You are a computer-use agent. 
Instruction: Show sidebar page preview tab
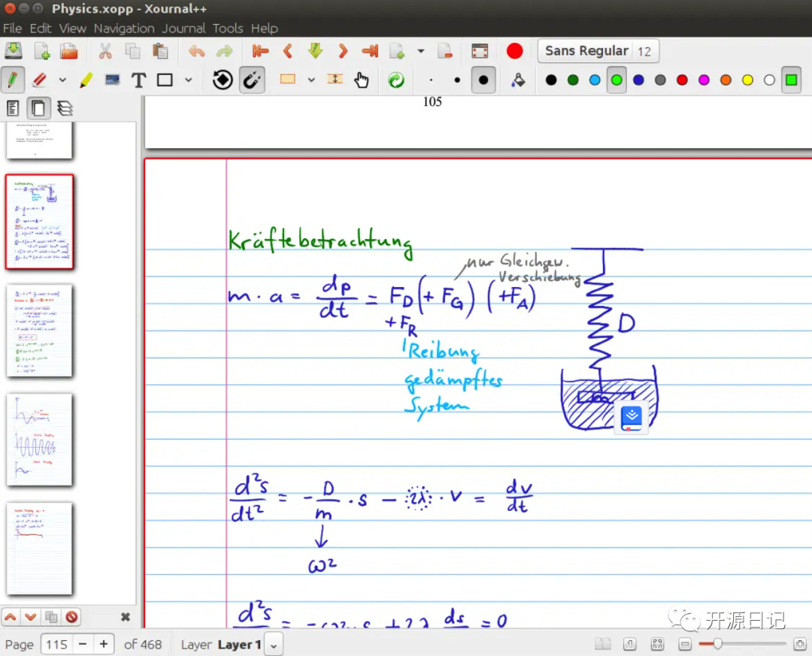click(x=38, y=108)
